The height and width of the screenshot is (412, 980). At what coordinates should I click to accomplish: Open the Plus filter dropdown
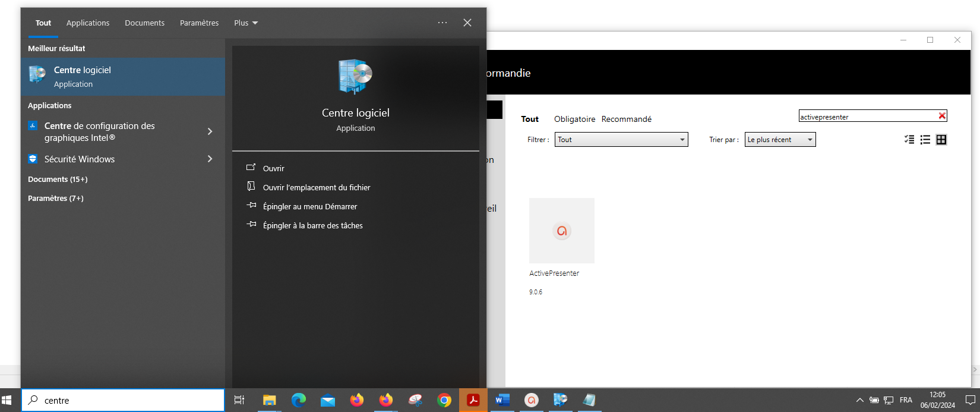[245, 23]
